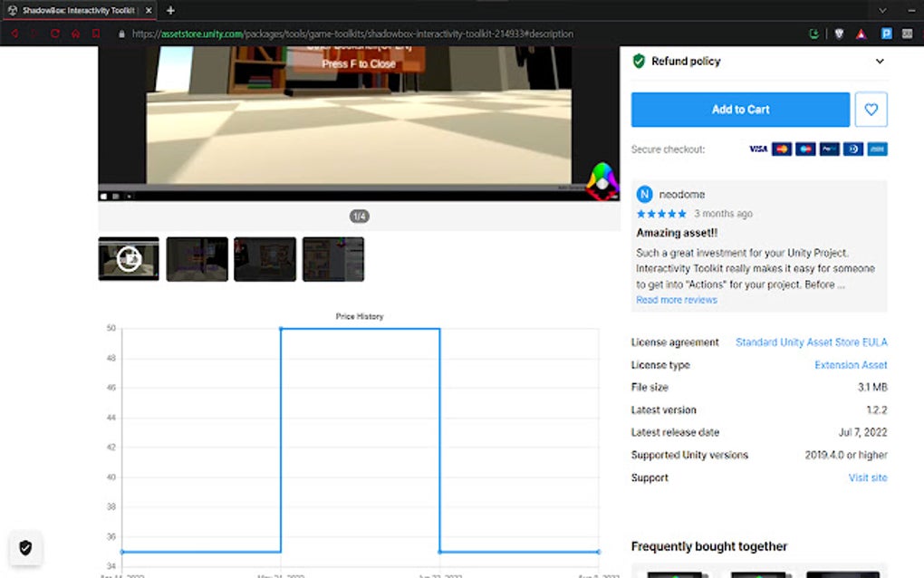Select the first video thumbnail with play icon
This screenshot has width=924, height=578.
click(129, 259)
